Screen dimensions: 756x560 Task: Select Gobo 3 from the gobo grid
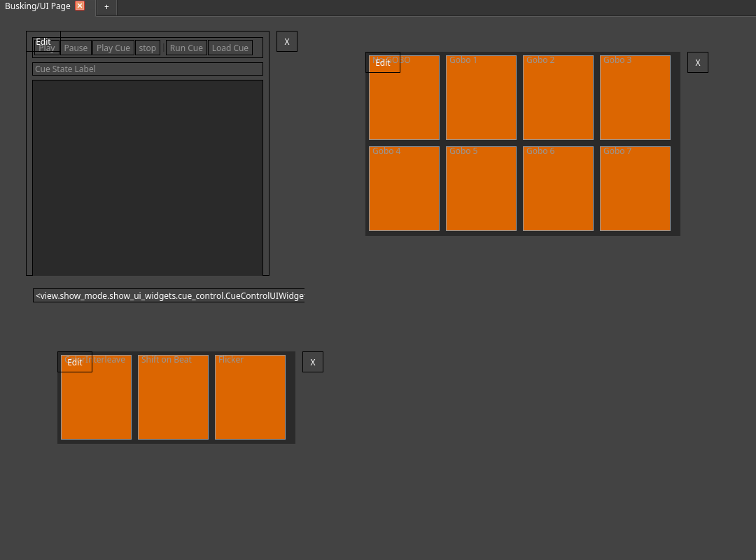(x=635, y=97)
